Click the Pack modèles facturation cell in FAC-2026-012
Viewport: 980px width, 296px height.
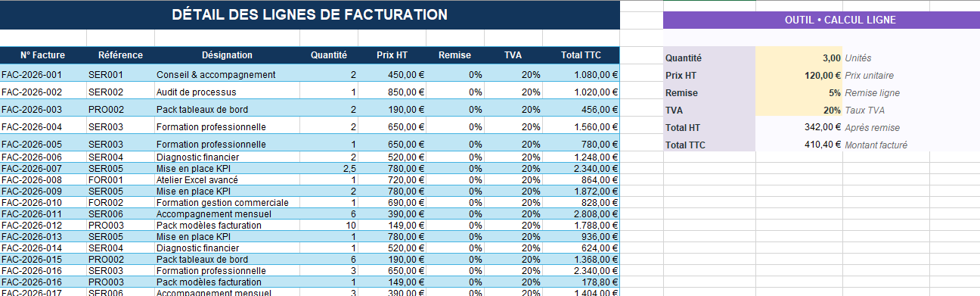click(x=227, y=226)
